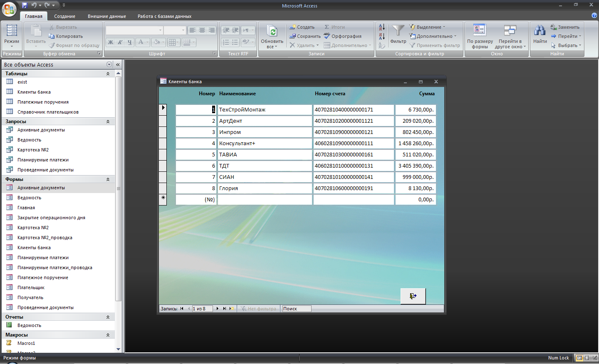Click the Фильтр funnel button

(x=399, y=34)
